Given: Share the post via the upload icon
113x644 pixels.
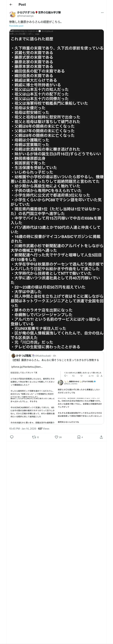Looking at the screenshot, I should 101,437.
